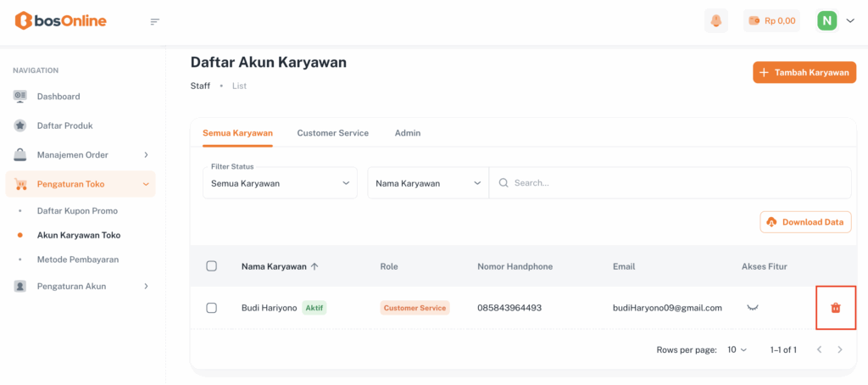
Task: Expand Akses Fitur for Budi Hariyono
Action: pyautogui.click(x=751, y=308)
